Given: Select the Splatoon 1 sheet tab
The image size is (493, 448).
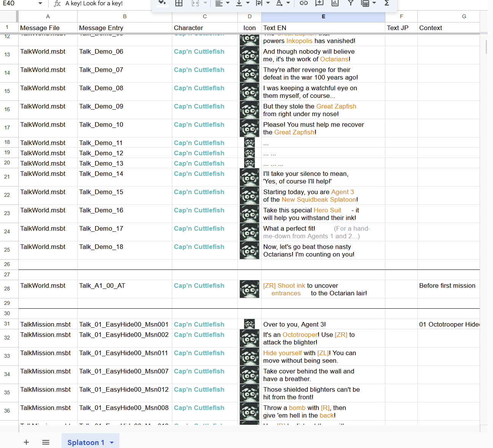Looking at the screenshot, I should (x=86, y=442).
